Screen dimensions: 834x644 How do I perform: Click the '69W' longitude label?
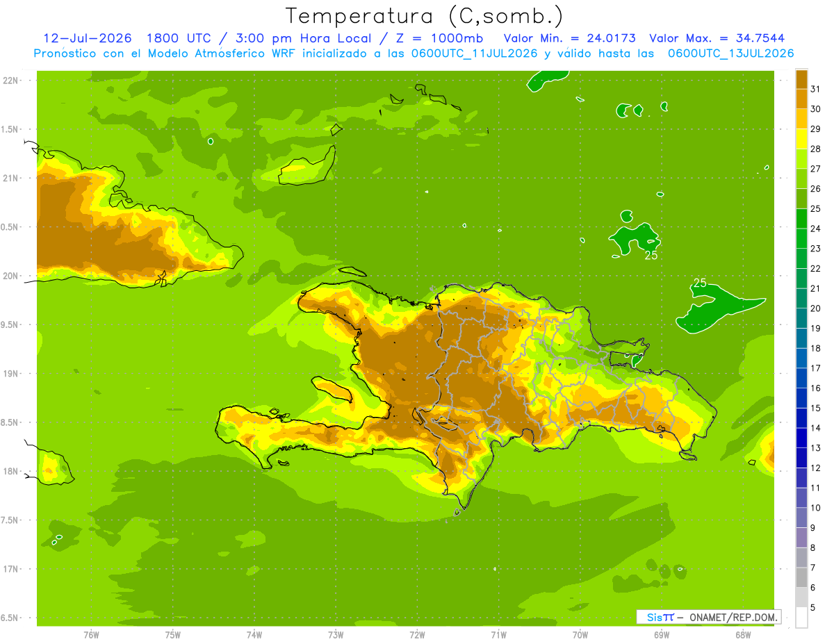pos(662,635)
